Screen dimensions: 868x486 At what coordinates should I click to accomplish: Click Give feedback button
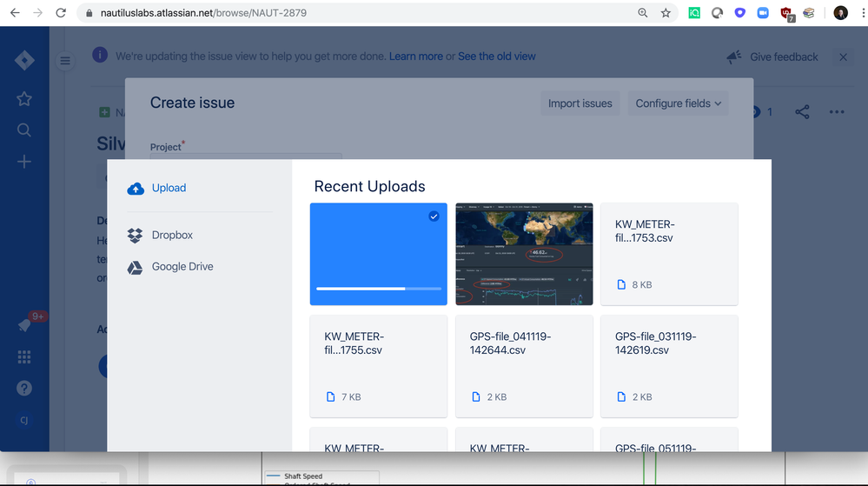(772, 57)
